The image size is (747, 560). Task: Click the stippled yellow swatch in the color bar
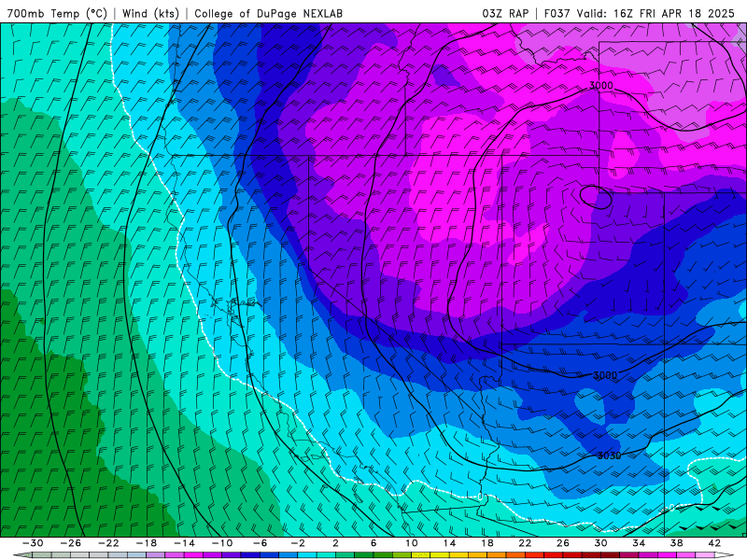(421, 555)
